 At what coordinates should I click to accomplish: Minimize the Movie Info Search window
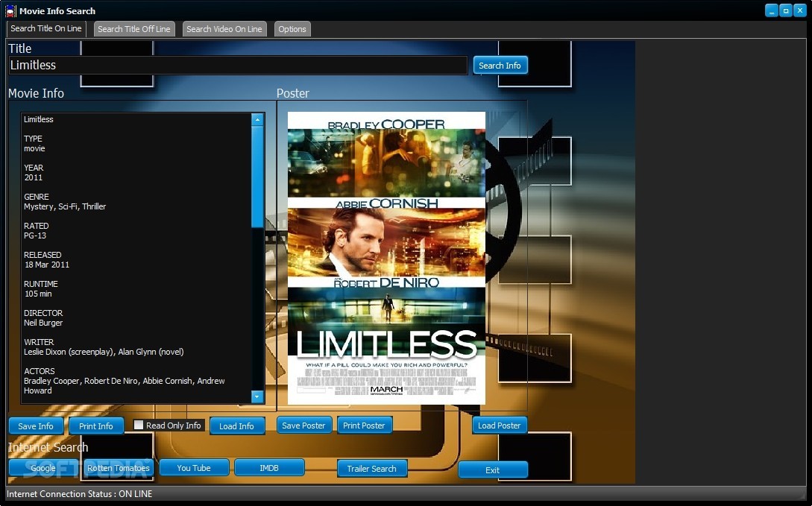point(772,10)
